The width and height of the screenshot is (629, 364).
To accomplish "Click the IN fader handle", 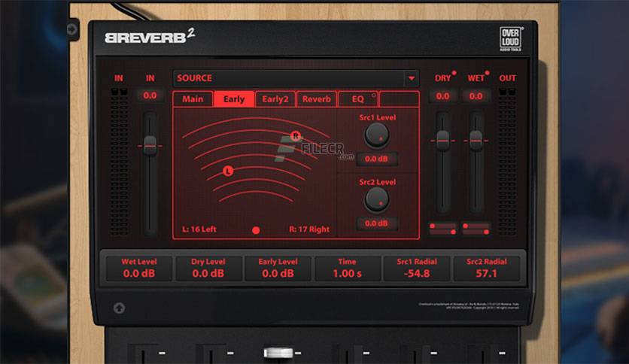I will 150,146.
